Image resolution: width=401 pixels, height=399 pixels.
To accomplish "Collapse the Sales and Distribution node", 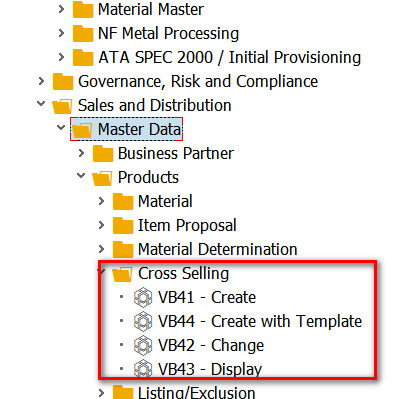I will [41, 104].
